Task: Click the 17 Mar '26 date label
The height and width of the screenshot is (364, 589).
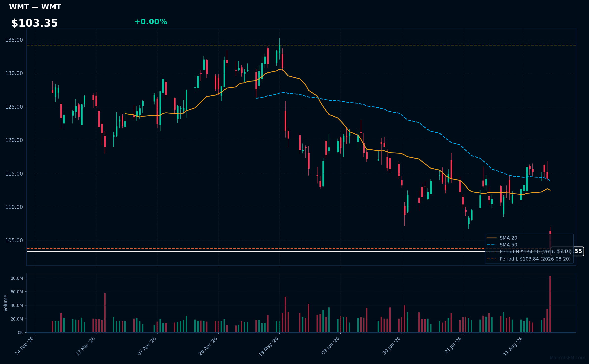Action: (86, 346)
